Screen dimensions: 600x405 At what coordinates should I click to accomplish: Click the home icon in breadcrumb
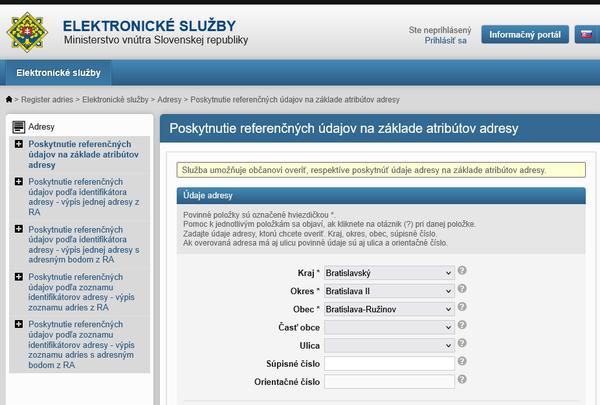tap(9, 101)
